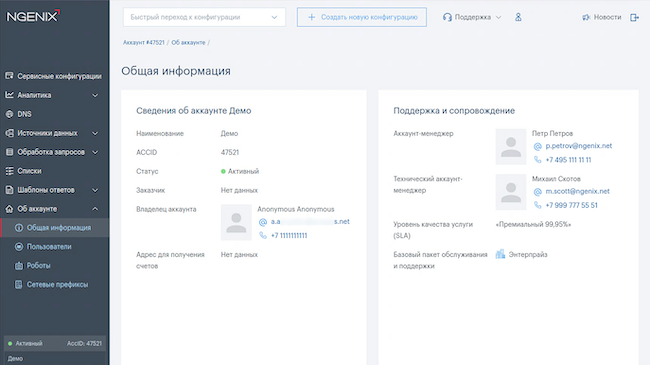The width and height of the screenshot is (650, 365).
Task: Click the Общая информация info icon
Action: [19, 228]
